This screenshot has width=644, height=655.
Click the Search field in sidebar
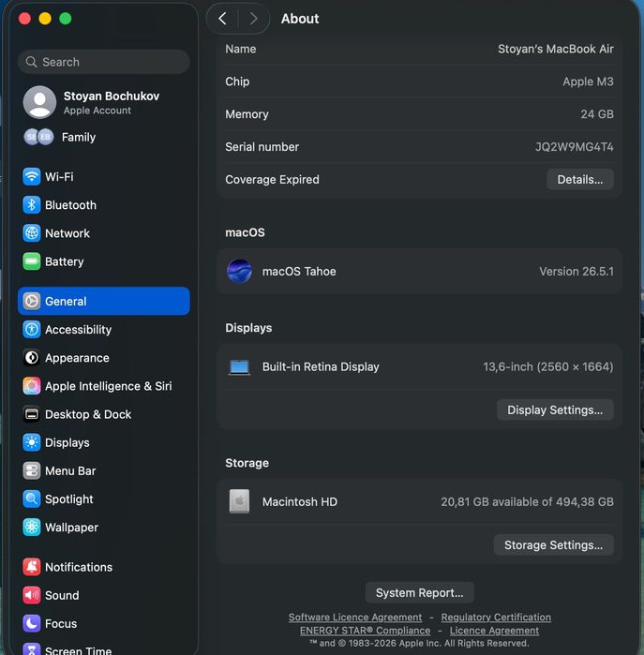(x=104, y=62)
